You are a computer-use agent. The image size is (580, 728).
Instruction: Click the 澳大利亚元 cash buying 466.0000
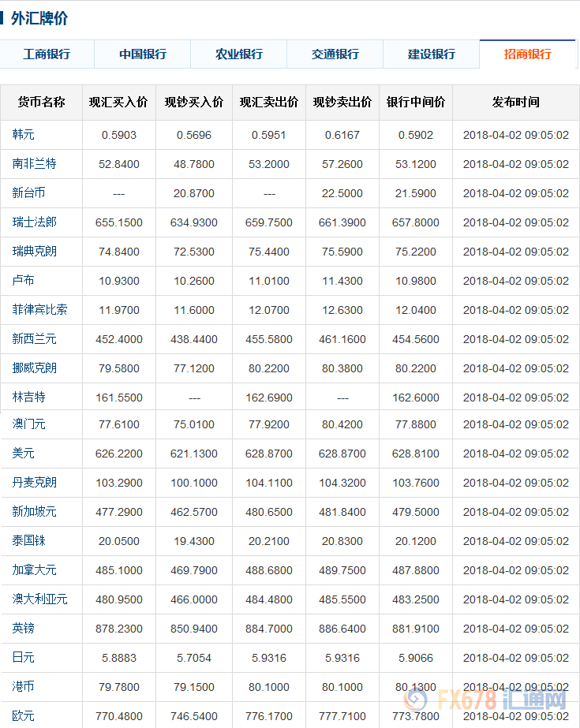pos(194,599)
